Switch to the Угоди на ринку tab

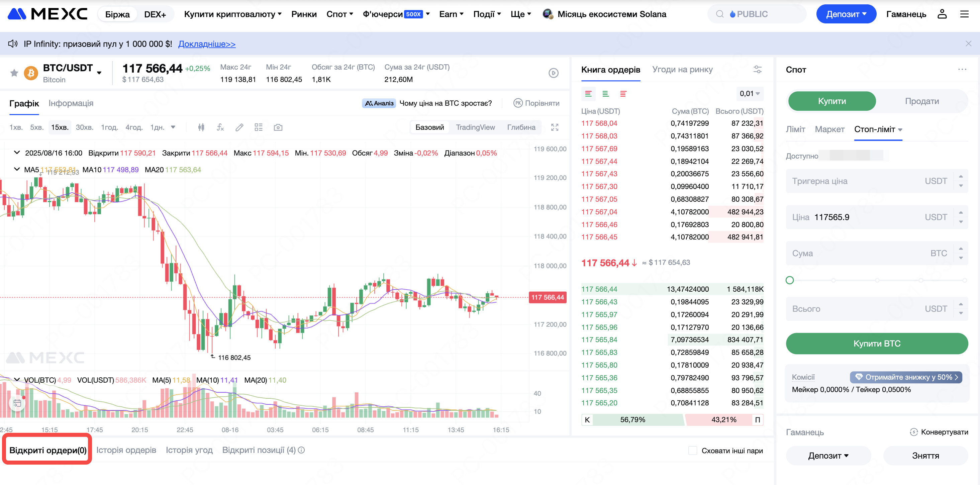(x=682, y=70)
